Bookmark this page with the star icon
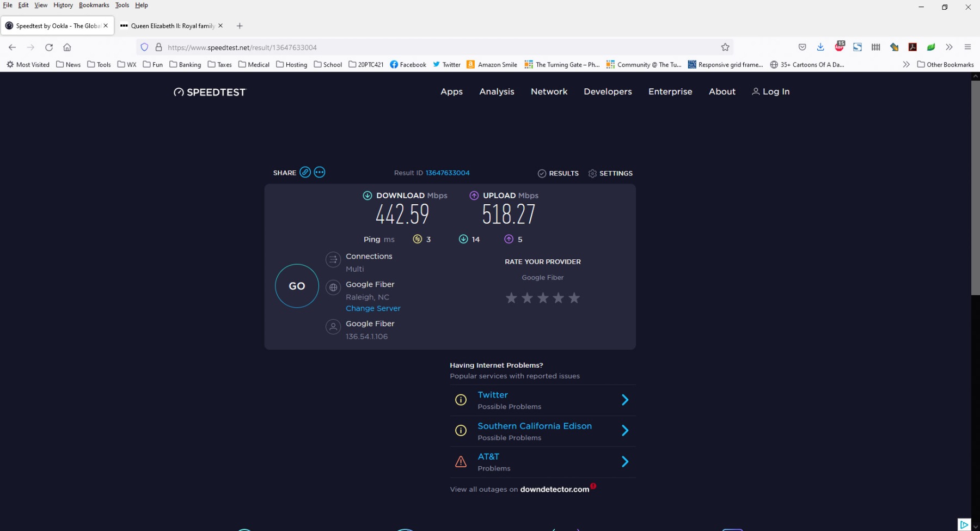Image resolution: width=980 pixels, height=531 pixels. coord(725,47)
